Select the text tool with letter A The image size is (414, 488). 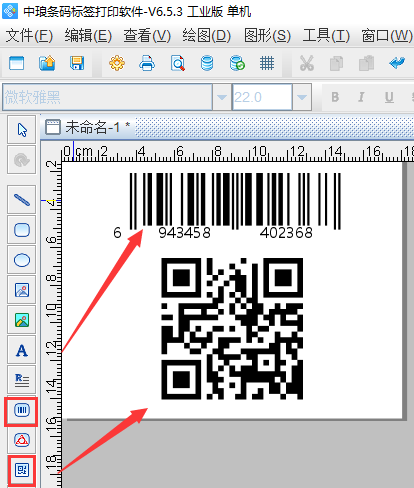(x=22, y=351)
